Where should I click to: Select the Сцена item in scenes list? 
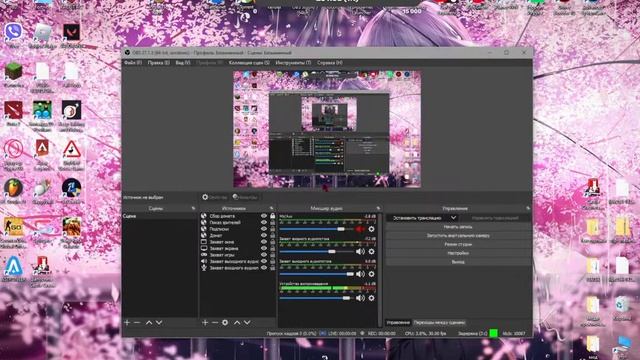pos(160,216)
